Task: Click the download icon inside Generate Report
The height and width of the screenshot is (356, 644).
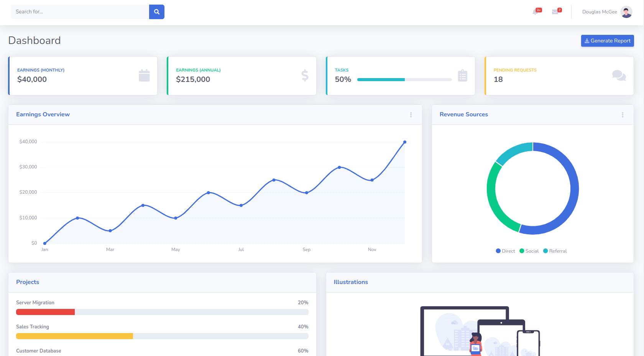Action: pos(587,41)
